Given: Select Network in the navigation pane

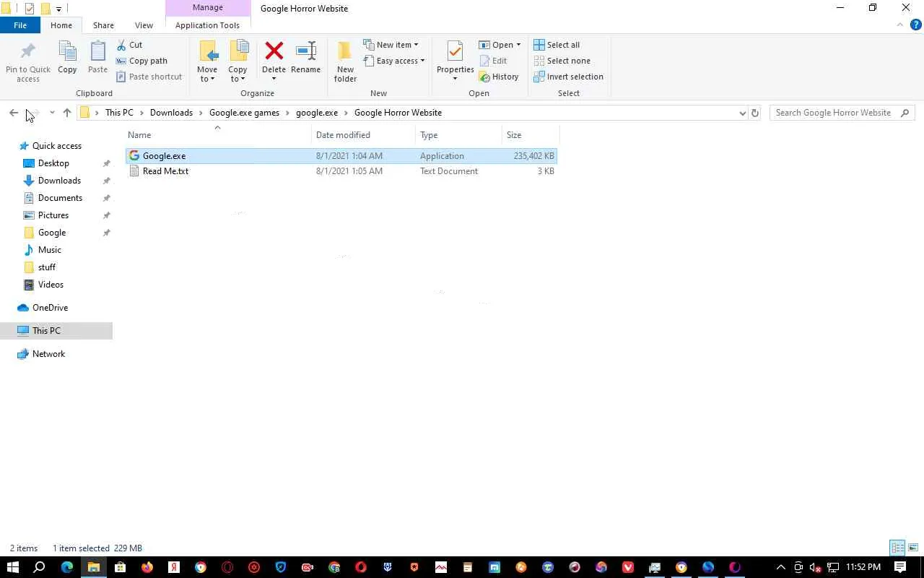Looking at the screenshot, I should (49, 354).
